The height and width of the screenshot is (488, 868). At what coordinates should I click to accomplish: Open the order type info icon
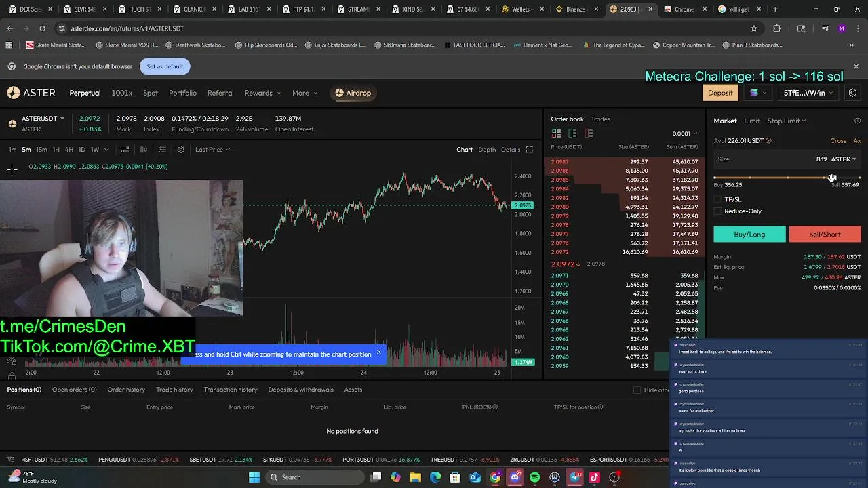tap(857, 121)
